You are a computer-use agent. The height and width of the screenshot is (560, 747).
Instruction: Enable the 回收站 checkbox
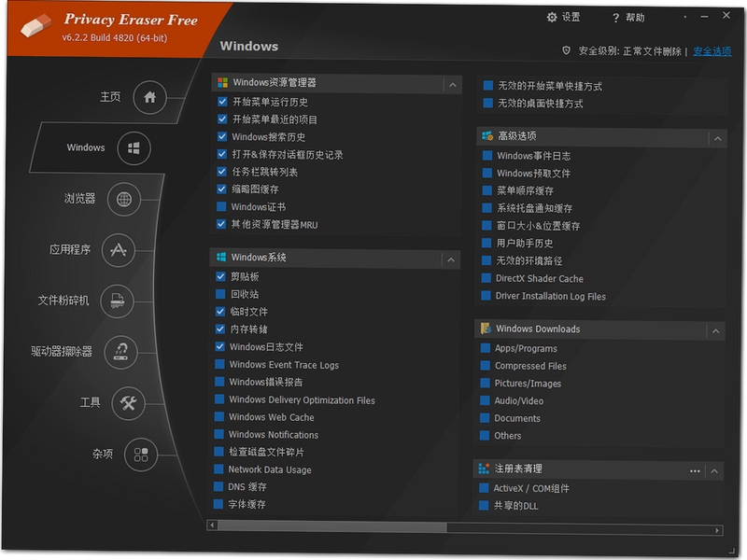220,294
